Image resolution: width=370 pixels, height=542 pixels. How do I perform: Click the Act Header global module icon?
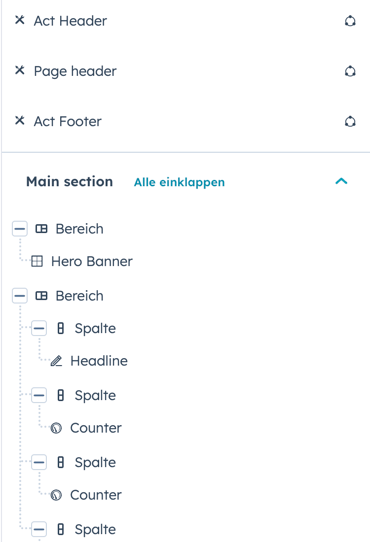350,21
